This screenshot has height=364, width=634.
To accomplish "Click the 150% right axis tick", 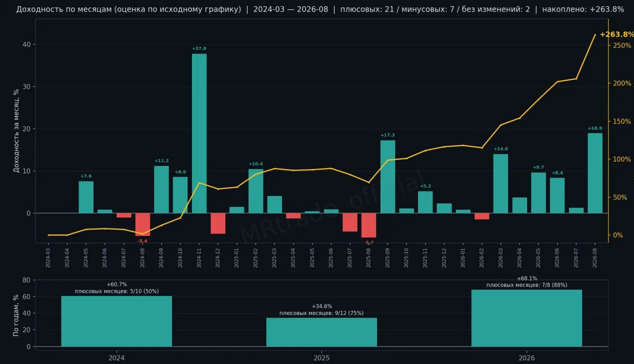I will (x=622, y=121).
